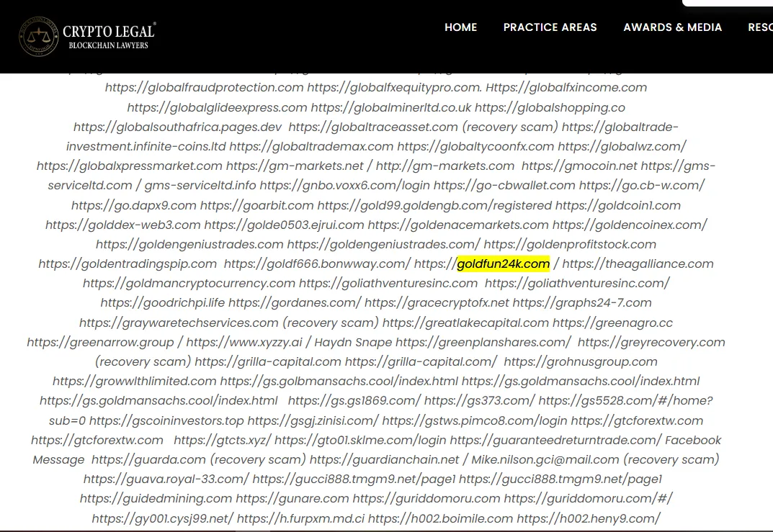Click https://www.xyzzy.ai entry
Screen dimensions: 773x532
pyautogui.click(x=244, y=342)
